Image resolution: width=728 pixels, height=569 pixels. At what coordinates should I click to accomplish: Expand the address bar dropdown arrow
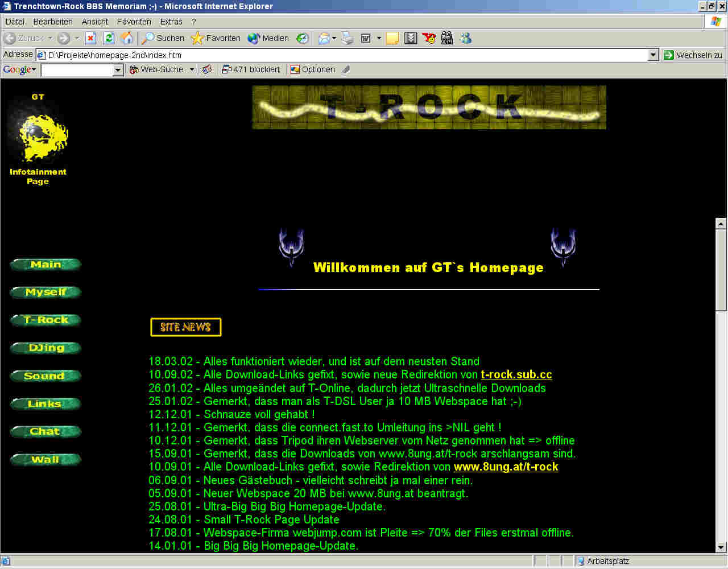coord(653,55)
